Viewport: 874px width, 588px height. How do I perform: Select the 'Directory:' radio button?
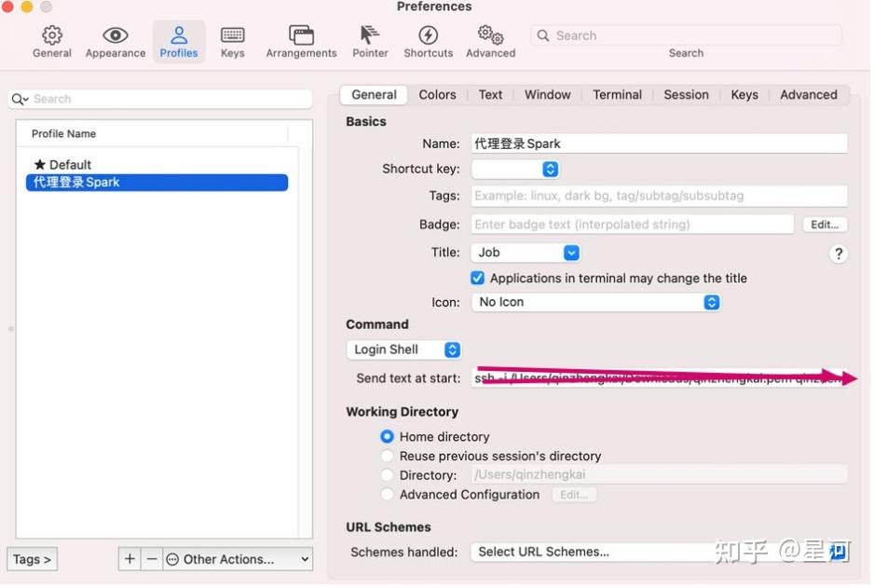click(387, 475)
